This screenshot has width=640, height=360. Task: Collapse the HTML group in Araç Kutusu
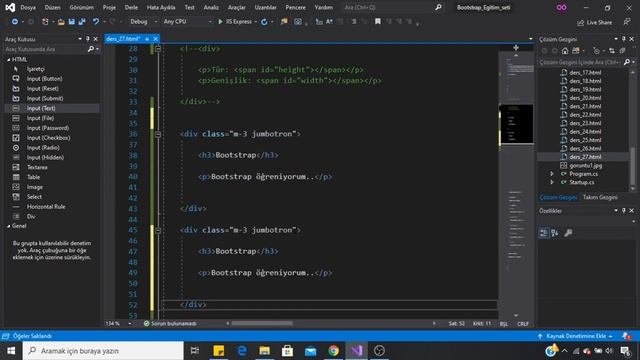pos(9,60)
